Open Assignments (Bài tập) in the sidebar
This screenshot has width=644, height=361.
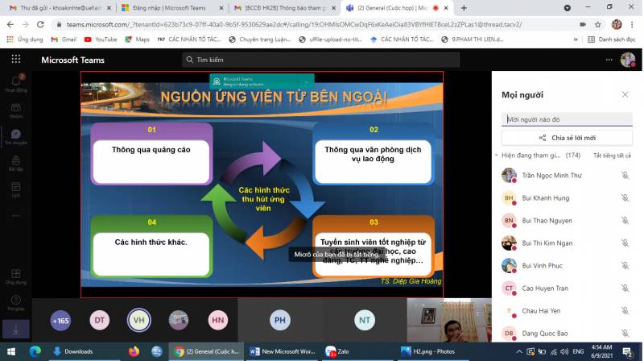(15, 164)
